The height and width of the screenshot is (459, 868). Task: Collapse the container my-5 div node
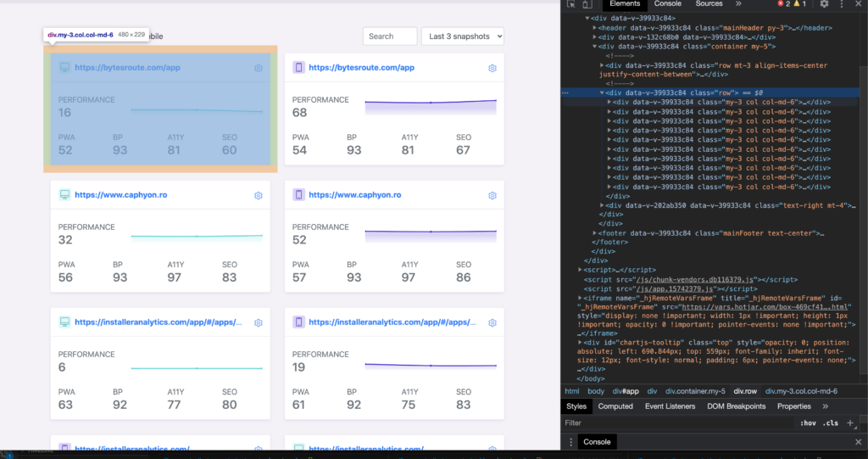tap(594, 47)
